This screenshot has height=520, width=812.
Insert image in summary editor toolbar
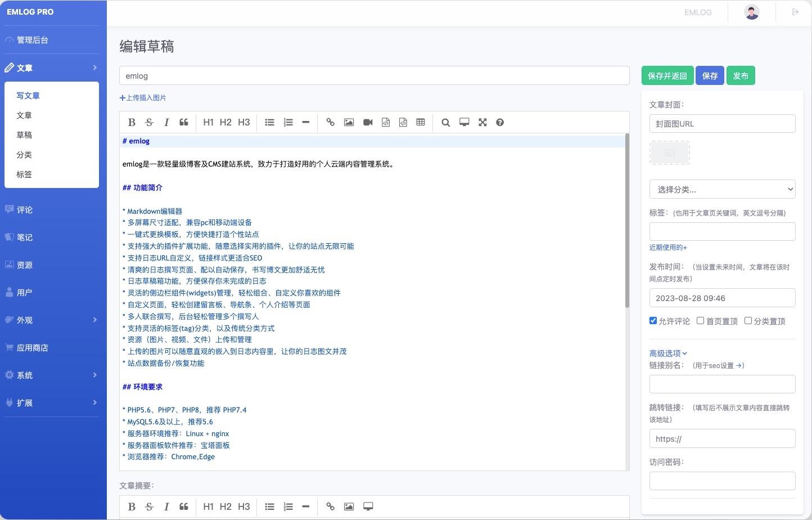coord(349,506)
